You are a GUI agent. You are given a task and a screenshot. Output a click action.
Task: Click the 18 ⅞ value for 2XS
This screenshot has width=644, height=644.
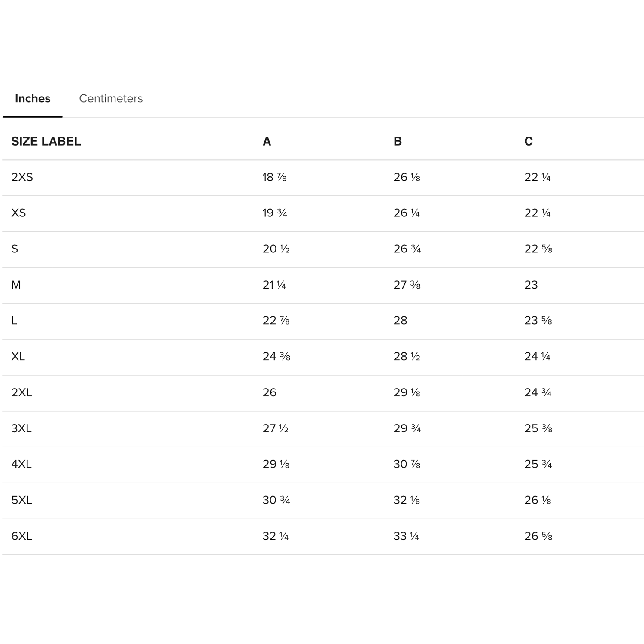[274, 177]
